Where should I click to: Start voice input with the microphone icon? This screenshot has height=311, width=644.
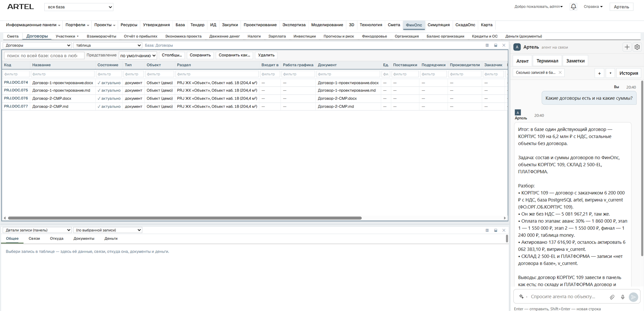623,297
